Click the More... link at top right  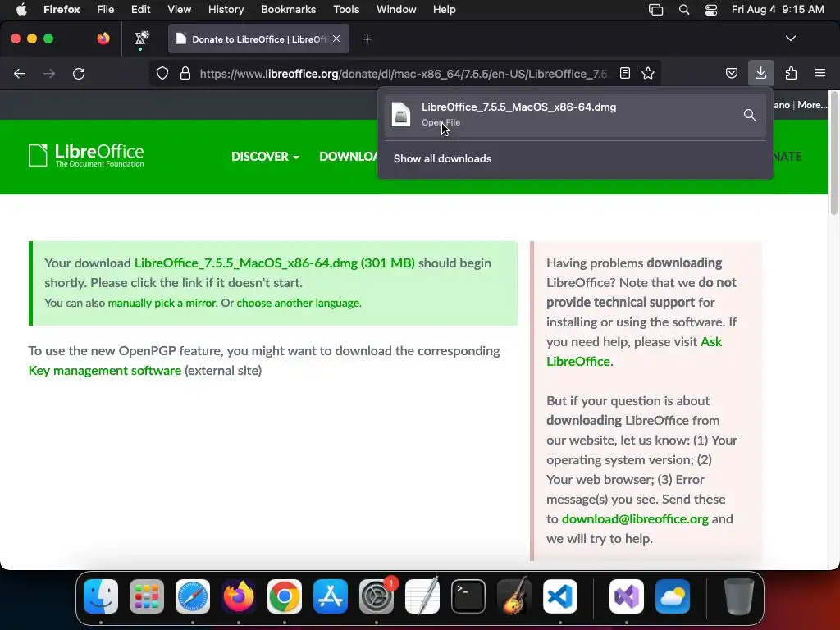[812, 105]
